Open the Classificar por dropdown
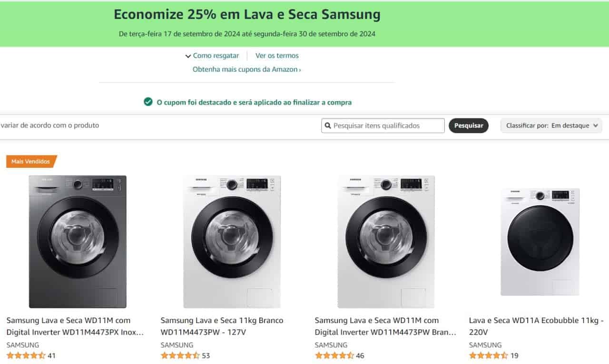The width and height of the screenshot is (609, 364). click(x=551, y=126)
